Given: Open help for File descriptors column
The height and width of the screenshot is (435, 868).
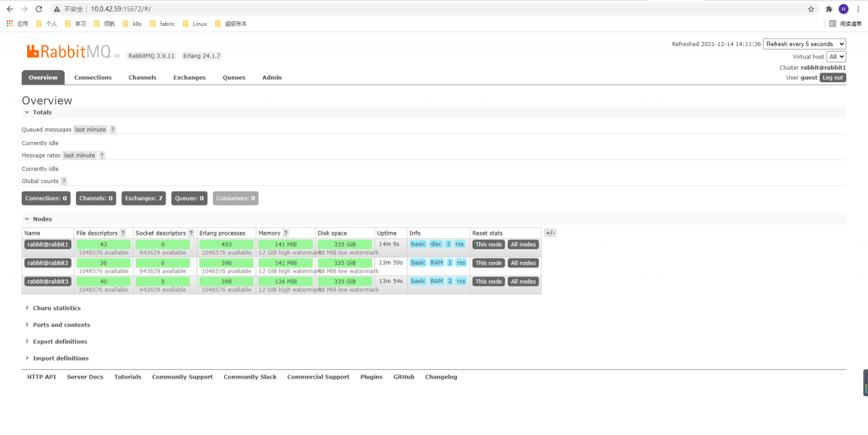Looking at the screenshot, I should 123,233.
